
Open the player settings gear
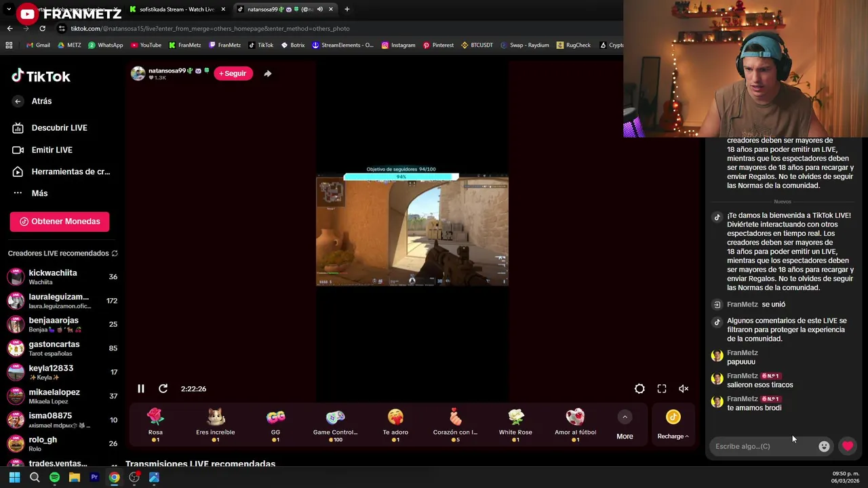pos(639,388)
